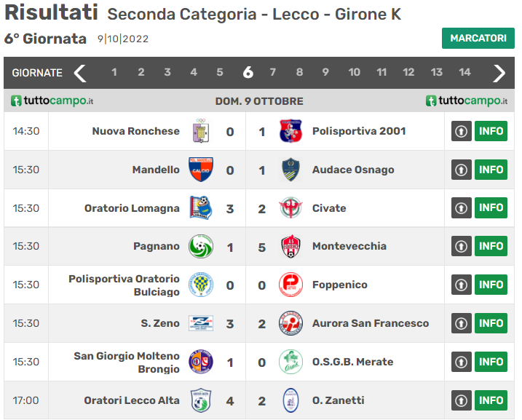Go to the next giornata arrow
Image resolution: width=522 pixels, height=420 pixels.
499,73
